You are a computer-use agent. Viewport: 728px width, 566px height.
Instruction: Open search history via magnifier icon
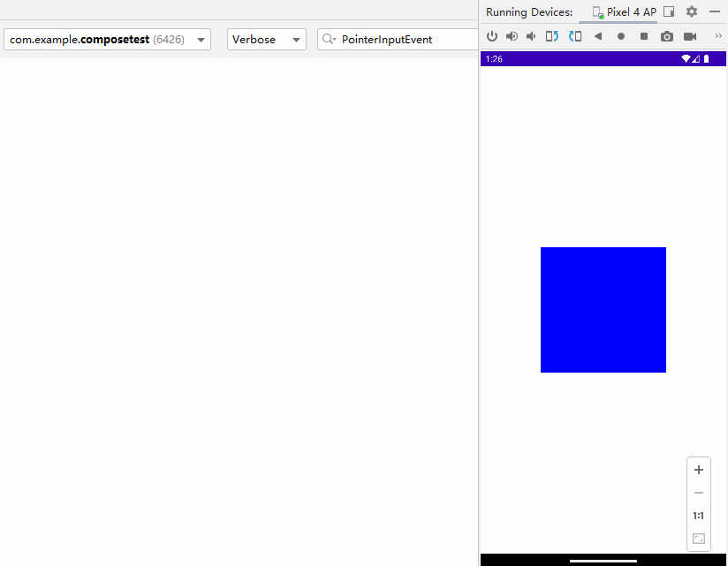tap(329, 40)
